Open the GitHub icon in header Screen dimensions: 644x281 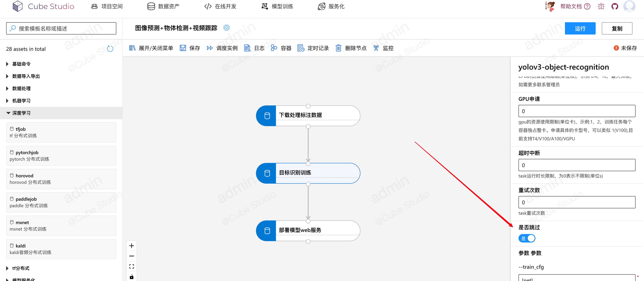tap(614, 7)
